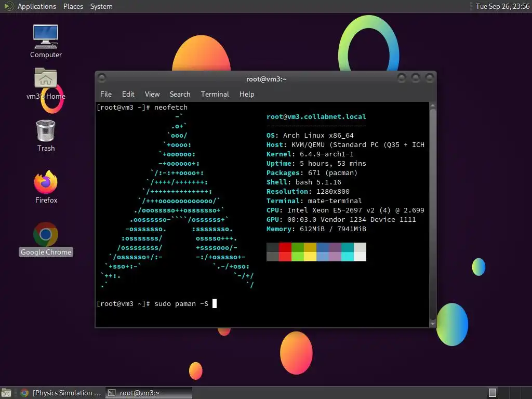Screen dimensions: 532x399
Task: Click the clock showing Tue Sep 26, 23:56
Action: pos(502,6)
